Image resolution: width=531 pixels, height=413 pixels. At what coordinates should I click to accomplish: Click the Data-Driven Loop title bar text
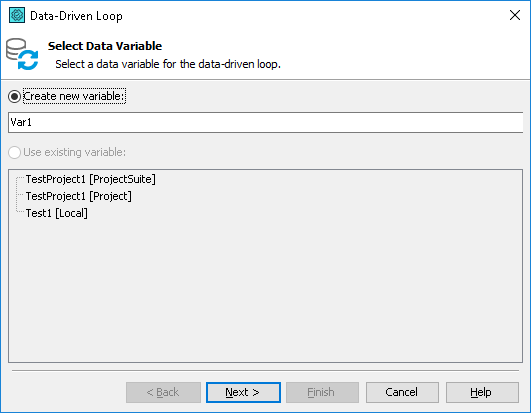click(x=76, y=16)
